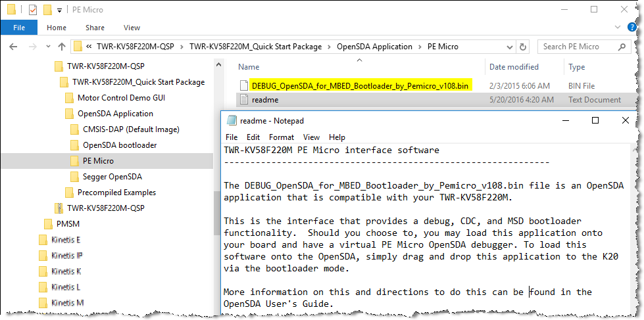This screenshot has width=644, height=320.
Task: Click the BIN file's document icon
Action: 244,85
